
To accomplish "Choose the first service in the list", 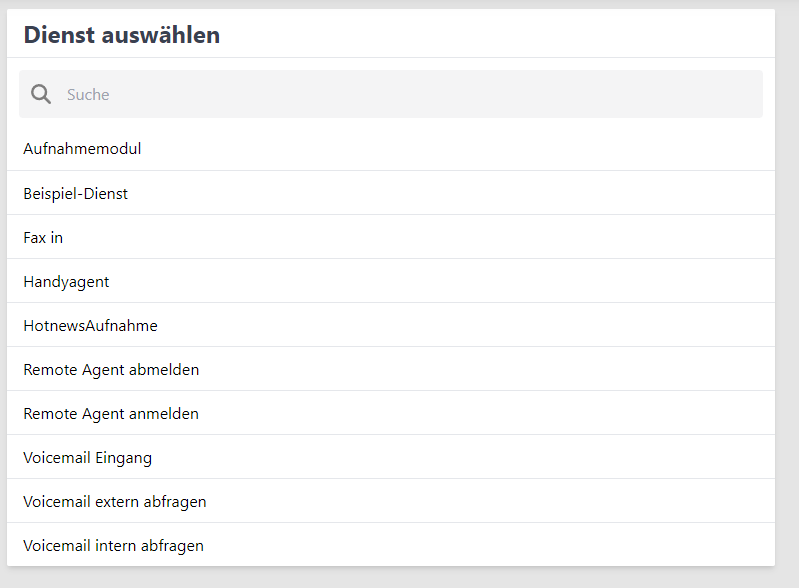I will 82,149.
